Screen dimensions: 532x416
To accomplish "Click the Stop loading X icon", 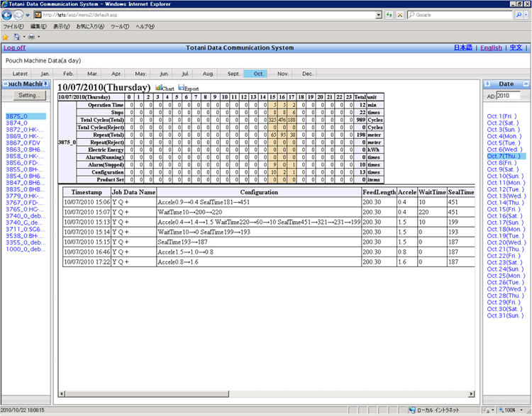I will coord(400,15).
